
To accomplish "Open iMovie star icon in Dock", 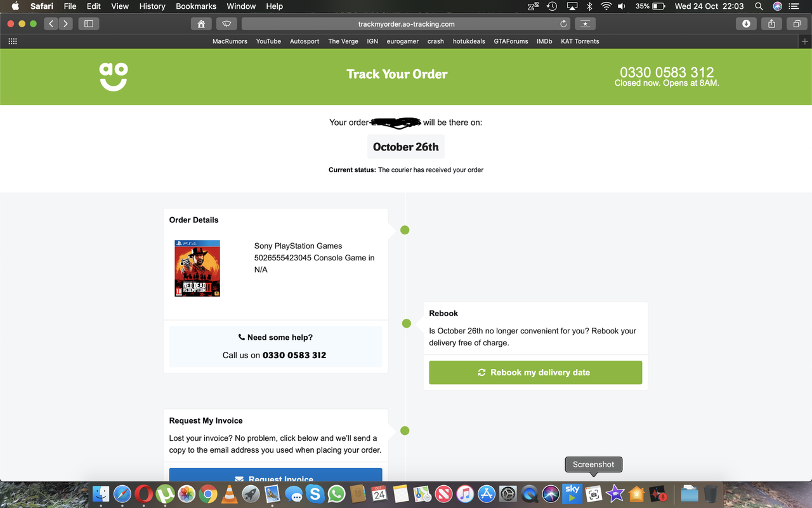I will pyautogui.click(x=615, y=493).
